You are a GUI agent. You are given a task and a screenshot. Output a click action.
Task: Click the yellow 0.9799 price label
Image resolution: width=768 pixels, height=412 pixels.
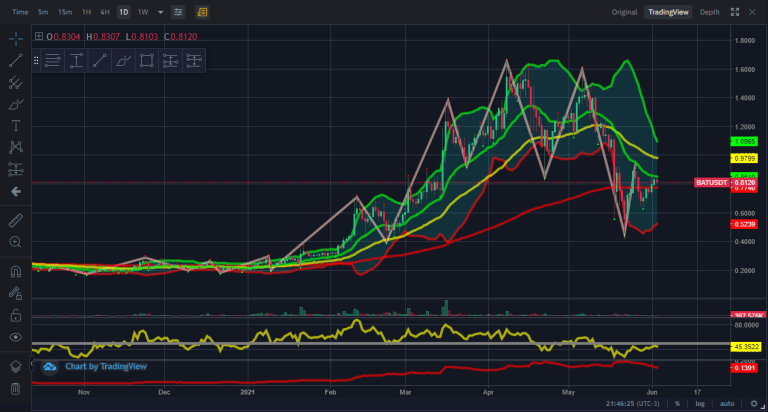[744, 158]
